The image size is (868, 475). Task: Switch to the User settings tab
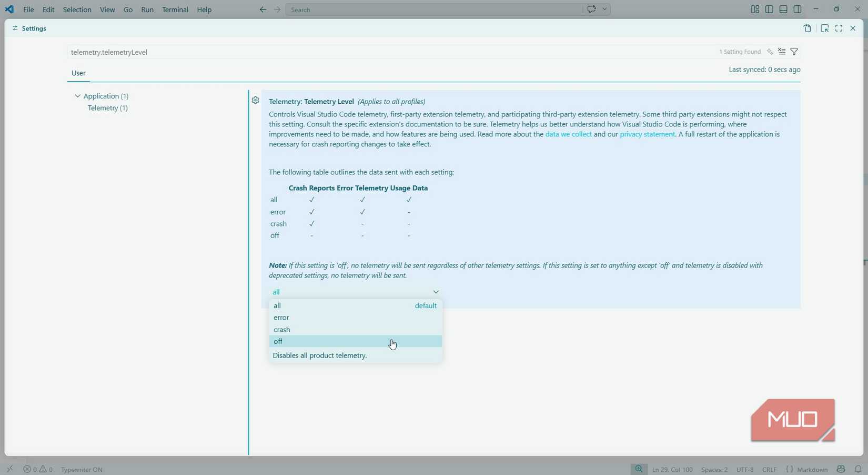pos(78,73)
